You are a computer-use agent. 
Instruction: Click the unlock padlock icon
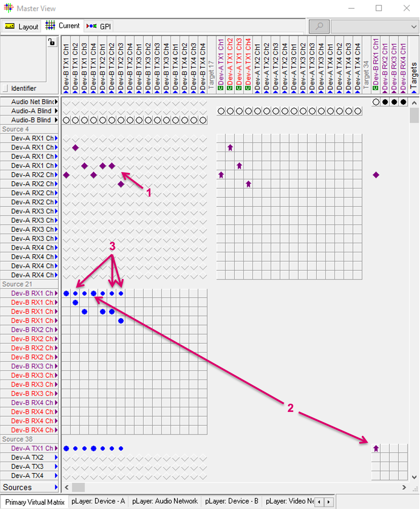coord(52,42)
